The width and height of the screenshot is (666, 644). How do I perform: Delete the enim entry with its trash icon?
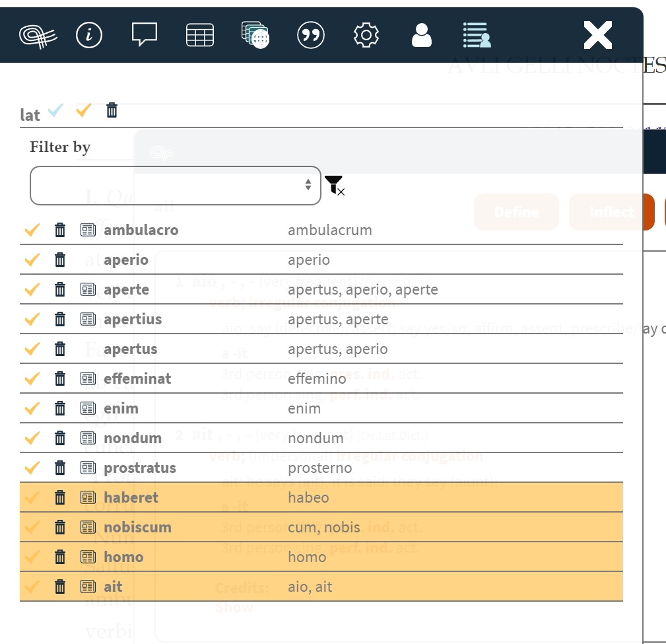pos(60,408)
